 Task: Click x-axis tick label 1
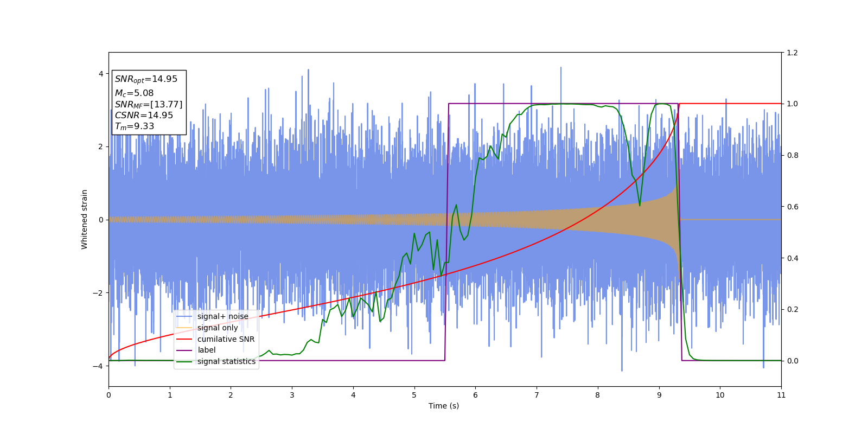coord(170,395)
